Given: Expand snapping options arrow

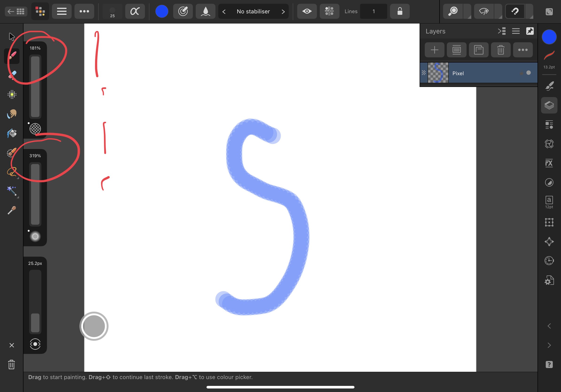Looking at the screenshot, I should point(529,11).
